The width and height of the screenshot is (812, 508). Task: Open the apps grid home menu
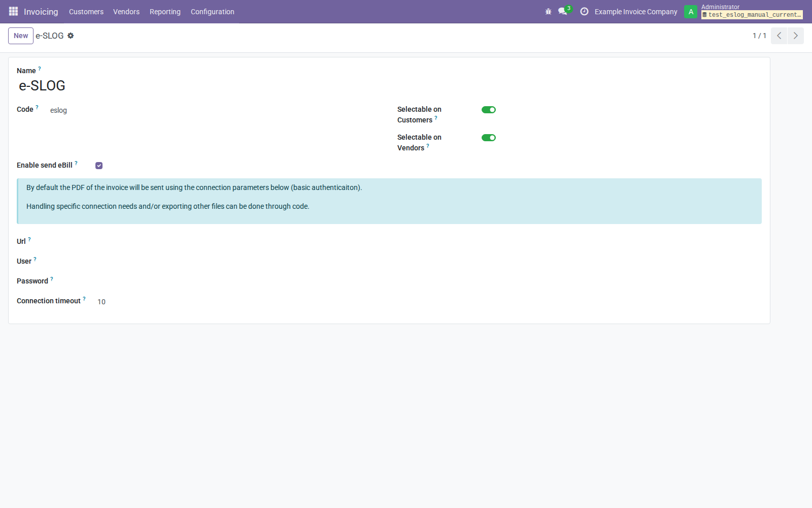(13, 11)
